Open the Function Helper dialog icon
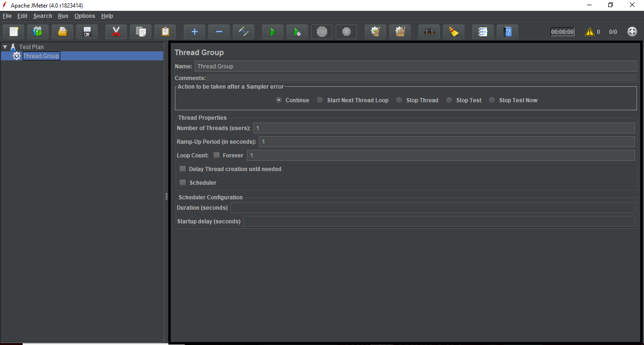This screenshot has width=644, height=345. (483, 32)
